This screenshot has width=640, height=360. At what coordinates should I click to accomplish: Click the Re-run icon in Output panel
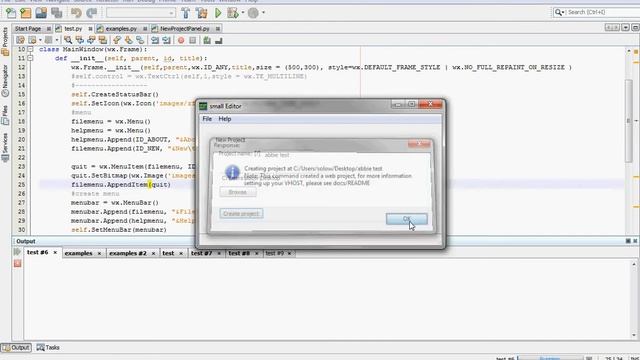[17, 252]
